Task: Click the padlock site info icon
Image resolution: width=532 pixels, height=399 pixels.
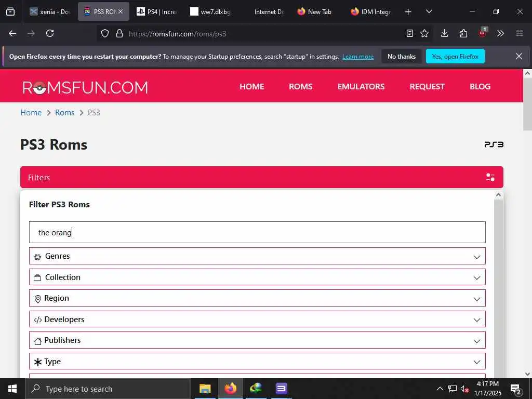Action: click(x=119, y=33)
